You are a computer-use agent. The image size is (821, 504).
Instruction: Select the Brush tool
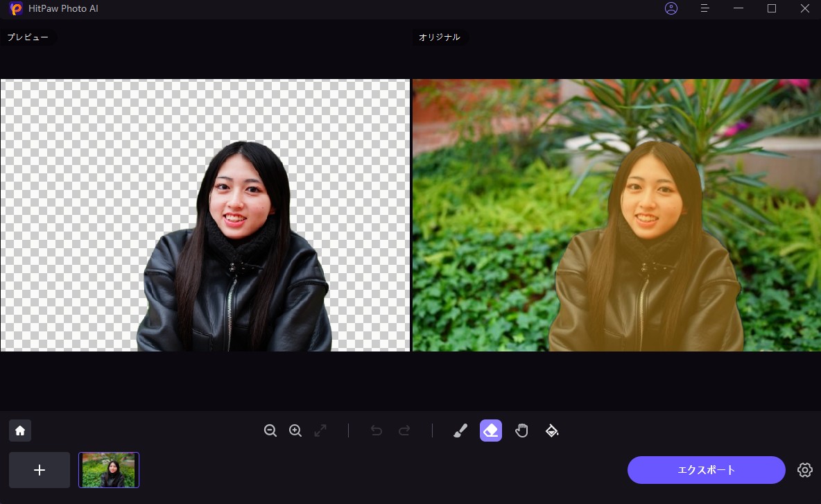pyautogui.click(x=460, y=431)
